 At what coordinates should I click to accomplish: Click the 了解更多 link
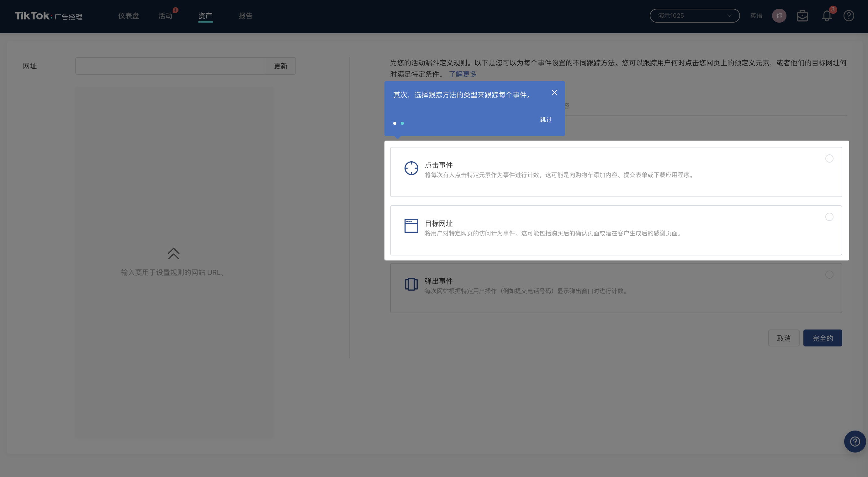pos(462,74)
